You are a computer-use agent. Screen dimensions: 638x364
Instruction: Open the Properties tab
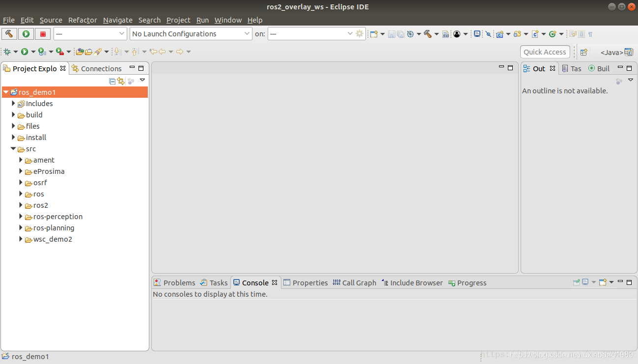point(305,283)
